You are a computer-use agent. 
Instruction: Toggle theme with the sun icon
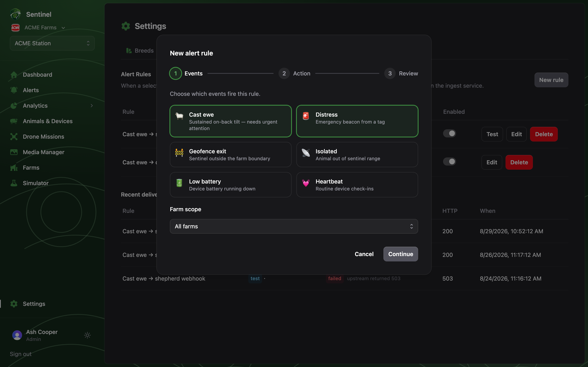(87, 335)
